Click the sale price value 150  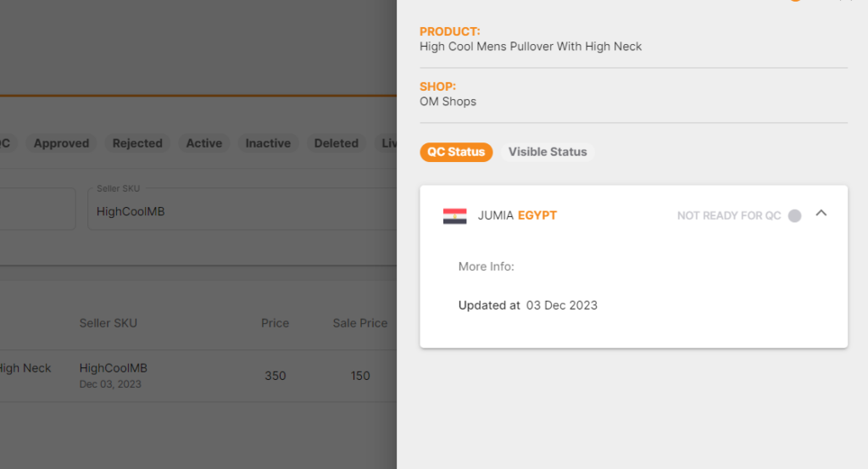click(359, 376)
